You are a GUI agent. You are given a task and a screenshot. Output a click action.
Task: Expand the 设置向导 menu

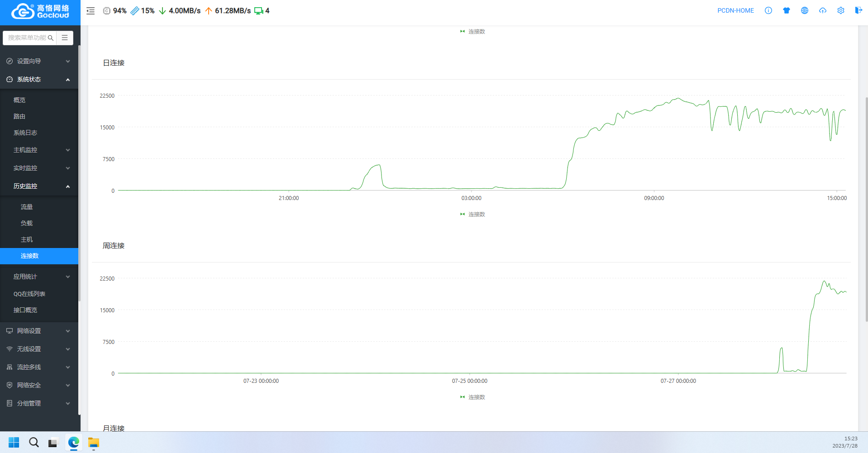pos(39,61)
